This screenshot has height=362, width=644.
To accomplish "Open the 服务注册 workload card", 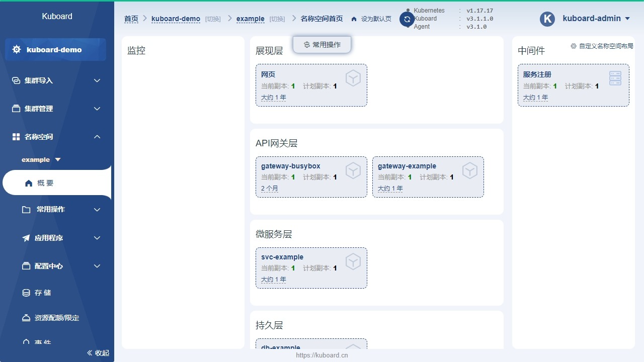I will tap(574, 85).
